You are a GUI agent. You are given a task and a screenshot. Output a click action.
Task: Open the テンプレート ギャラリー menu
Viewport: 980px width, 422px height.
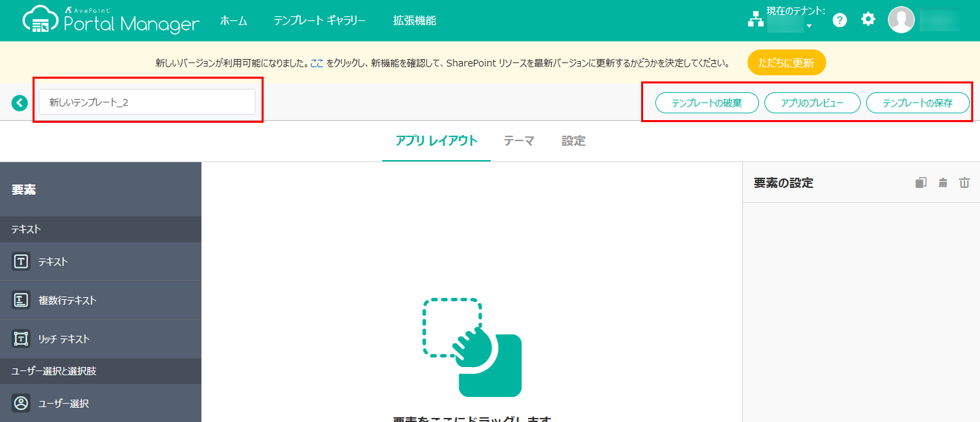[320, 20]
